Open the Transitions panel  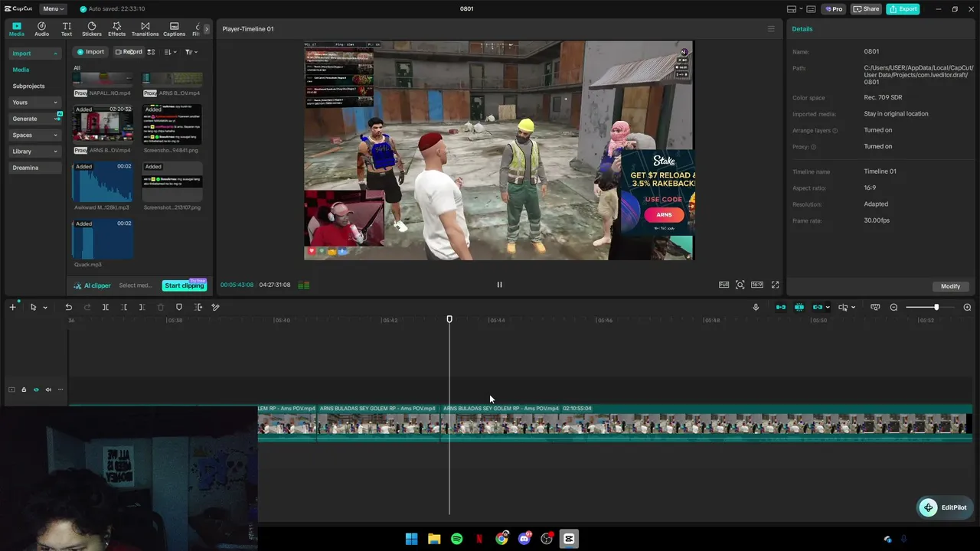point(145,29)
